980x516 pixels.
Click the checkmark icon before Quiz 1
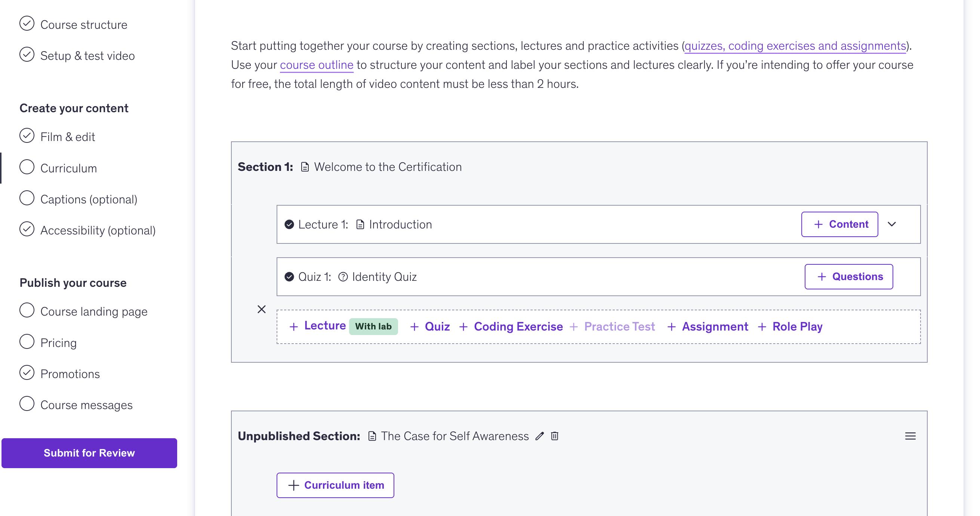click(289, 277)
